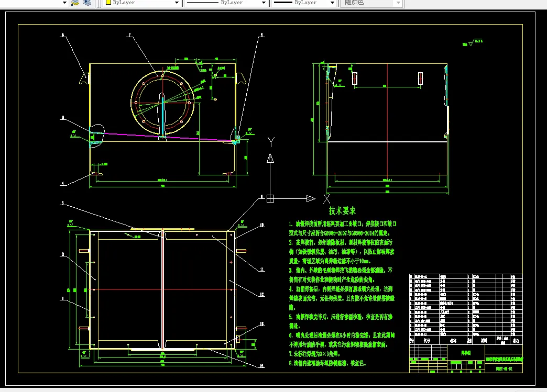This screenshot has width=547, height=392.
Task: Select the note line starting with 7.未标注焊缝
Action: pos(314,354)
